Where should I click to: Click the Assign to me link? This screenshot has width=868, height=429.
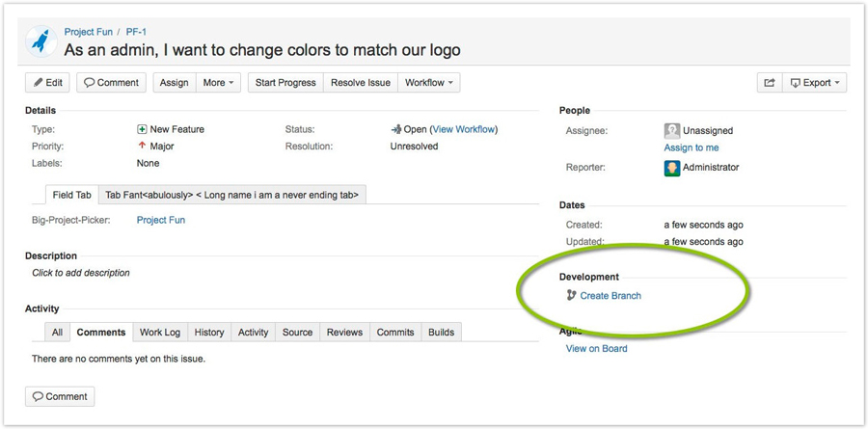tap(692, 147)
